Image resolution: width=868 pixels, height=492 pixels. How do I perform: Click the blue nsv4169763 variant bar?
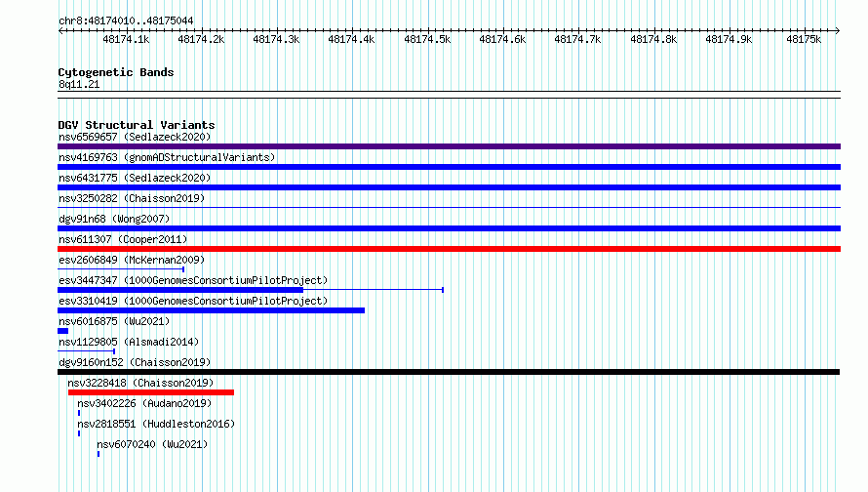449,167
